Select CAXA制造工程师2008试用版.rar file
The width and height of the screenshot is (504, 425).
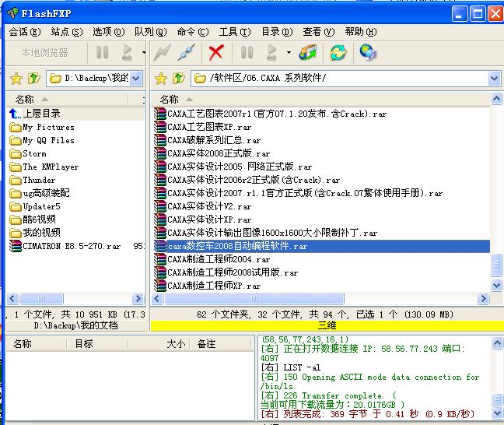226,272
